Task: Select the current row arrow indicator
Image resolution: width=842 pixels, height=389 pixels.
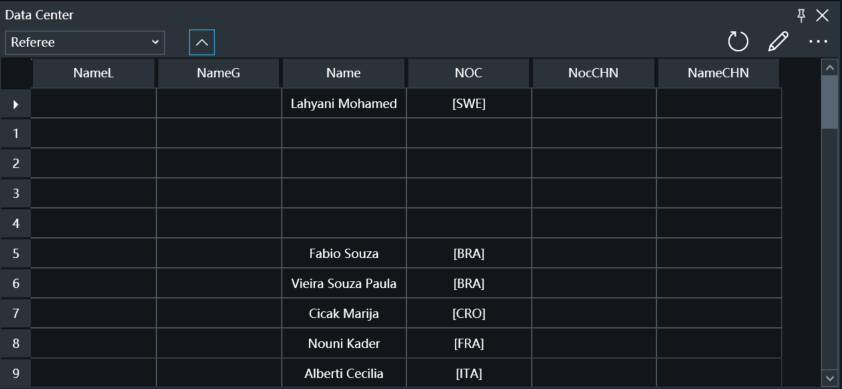Action: 16,104
